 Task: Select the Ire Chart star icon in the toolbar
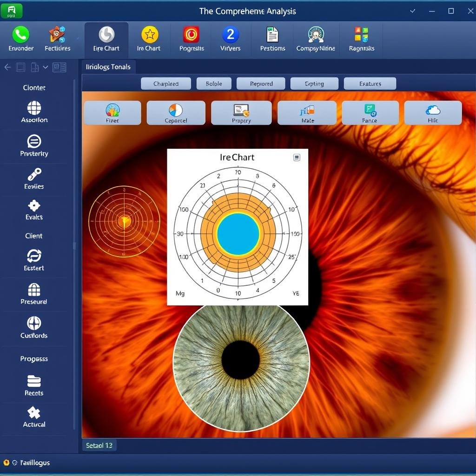click(149, 39)
